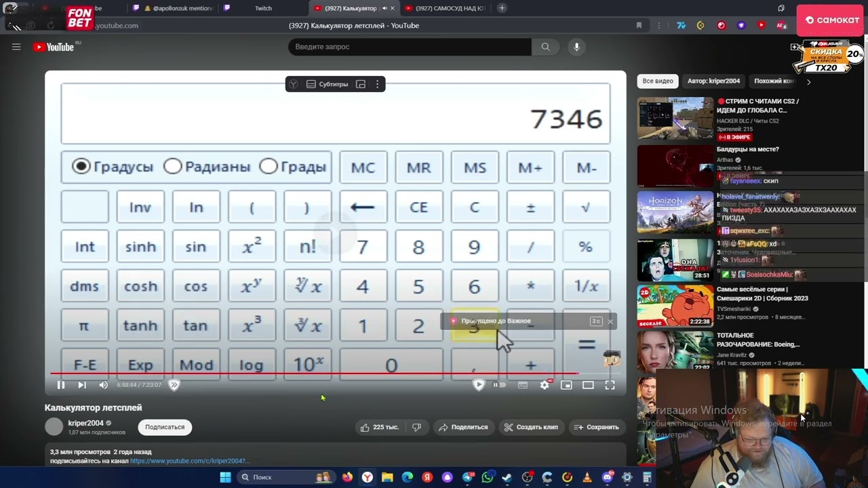
Task: Open the YouTube hamburger guide menu
Action: tap(16, 47)
